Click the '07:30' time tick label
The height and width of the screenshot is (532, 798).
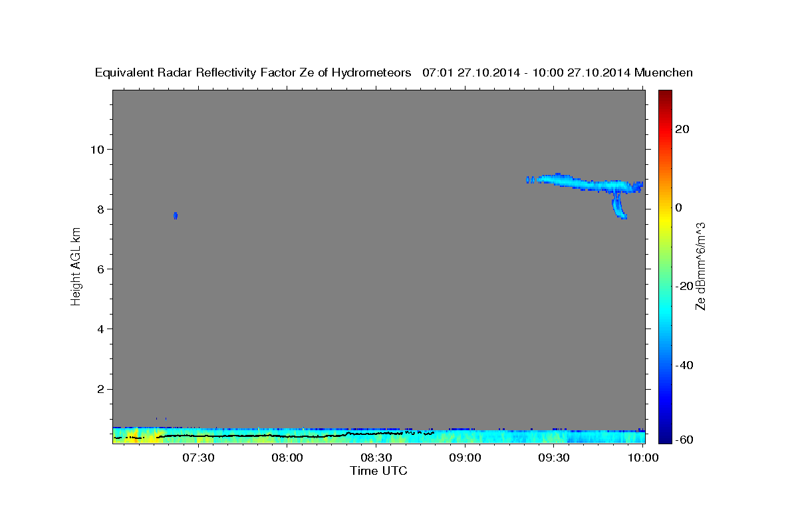point(198,458)
